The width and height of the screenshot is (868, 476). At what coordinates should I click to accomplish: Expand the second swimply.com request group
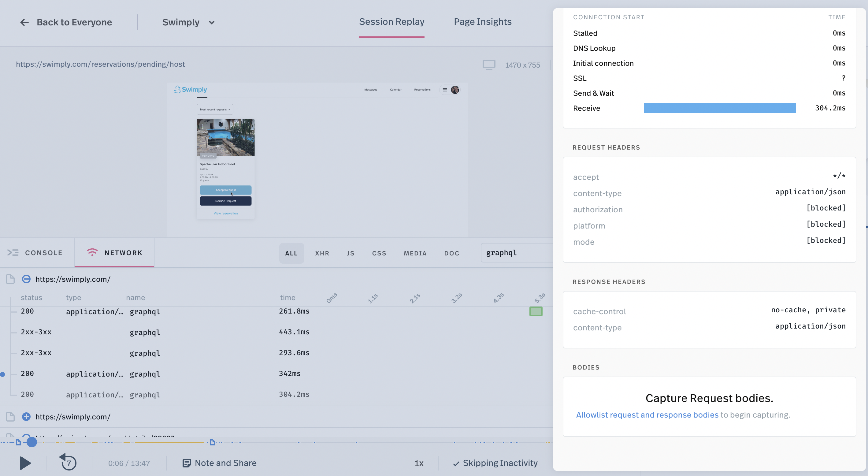(26, 417)
